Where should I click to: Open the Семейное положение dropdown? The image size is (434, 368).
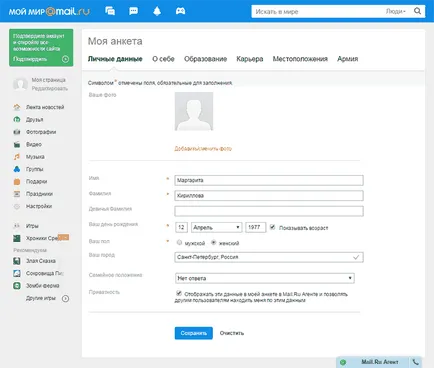coord(265,278)
